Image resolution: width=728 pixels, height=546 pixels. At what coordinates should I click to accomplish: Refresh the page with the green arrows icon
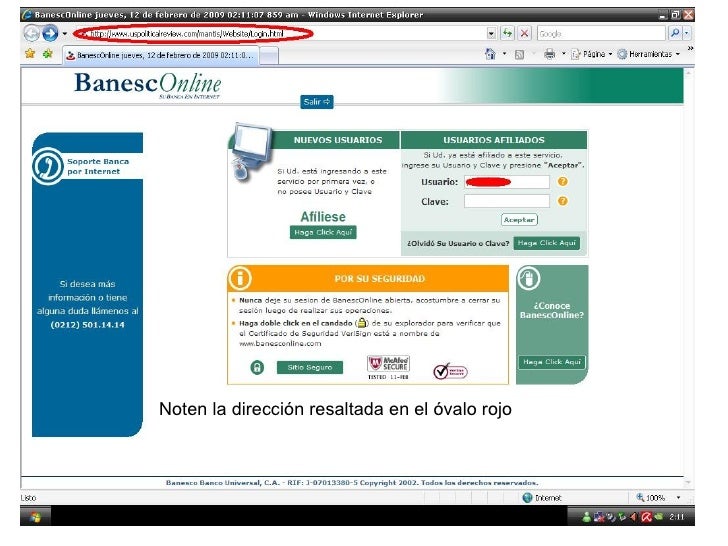coord(507,33)
